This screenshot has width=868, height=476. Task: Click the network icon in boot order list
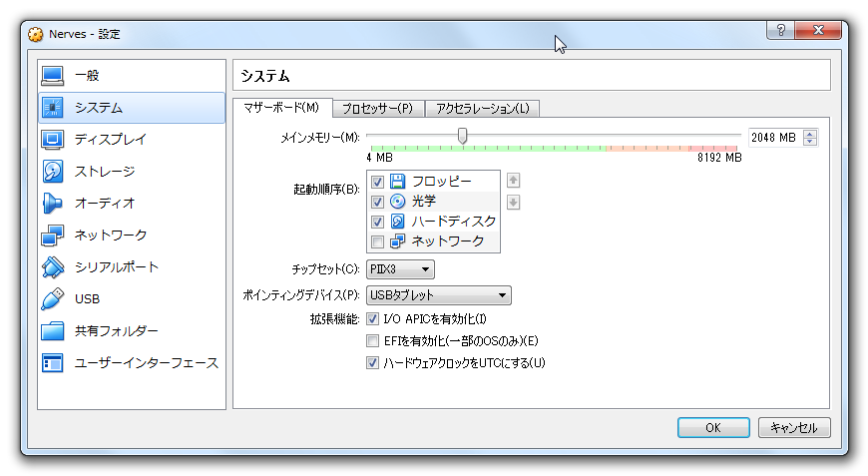(397, 241)
